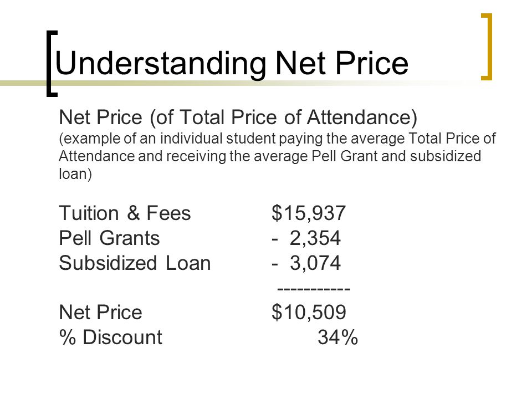
Task: Select the Subsidized Loan label
Action: coord(135,263)
